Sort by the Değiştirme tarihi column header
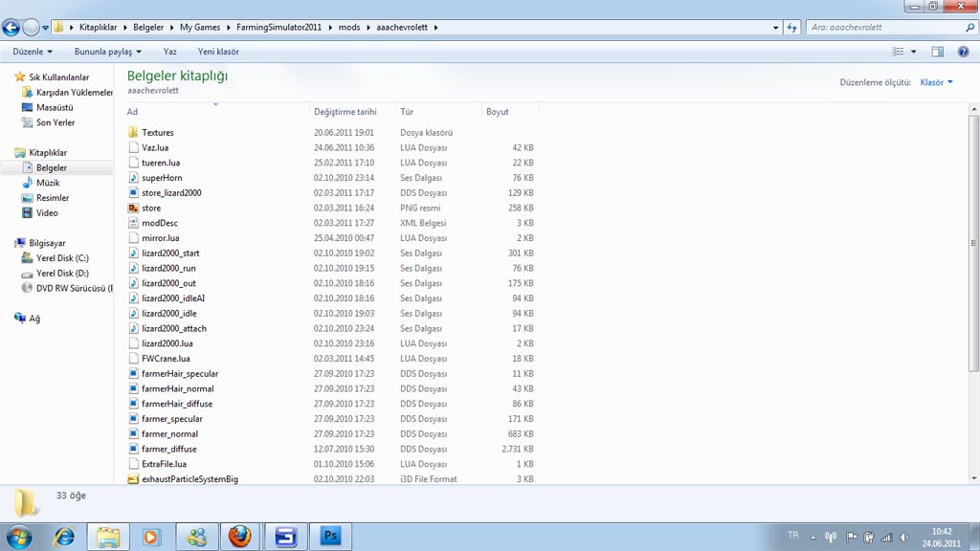980x551 pixels. click(x=345, y=112)
